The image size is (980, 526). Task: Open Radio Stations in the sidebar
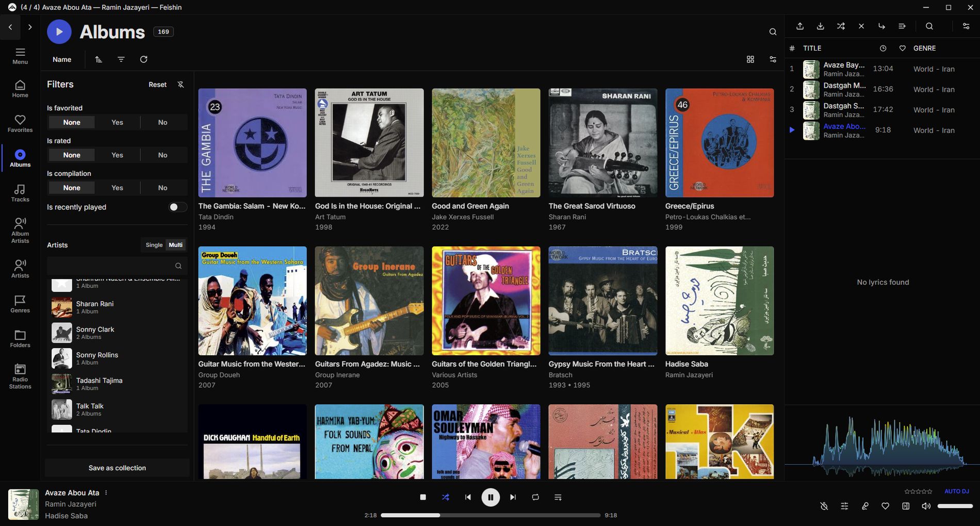point(20,376)
